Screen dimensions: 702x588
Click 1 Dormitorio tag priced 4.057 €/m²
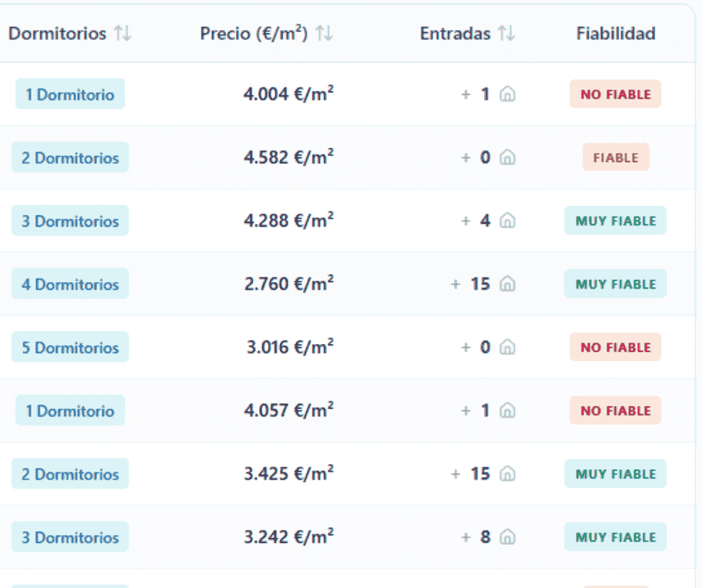tap(70, 411)
